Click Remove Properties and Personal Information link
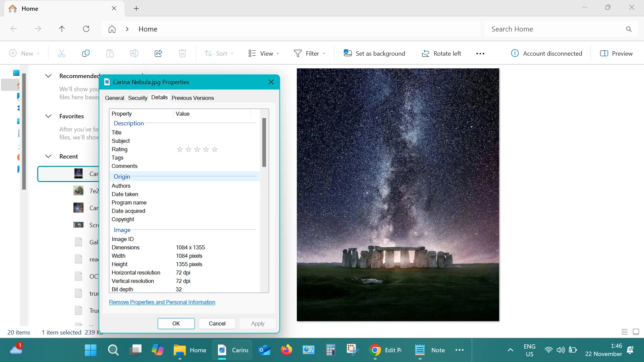Viewport: 644px width, 362px height. pyautogui.click(x=162, y=302)
